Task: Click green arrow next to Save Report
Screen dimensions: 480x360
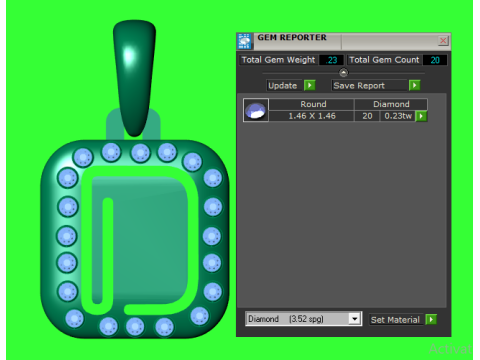Action: [x=415, y=85]
